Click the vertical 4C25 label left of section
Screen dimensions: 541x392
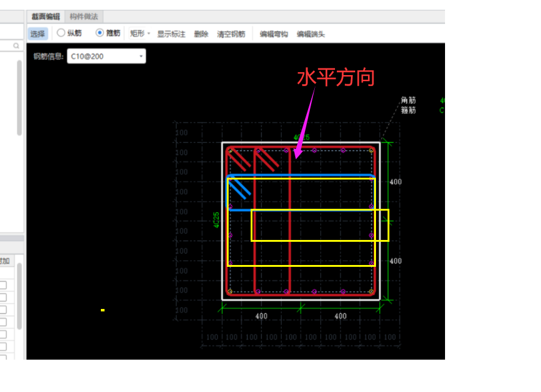[216, 220]
